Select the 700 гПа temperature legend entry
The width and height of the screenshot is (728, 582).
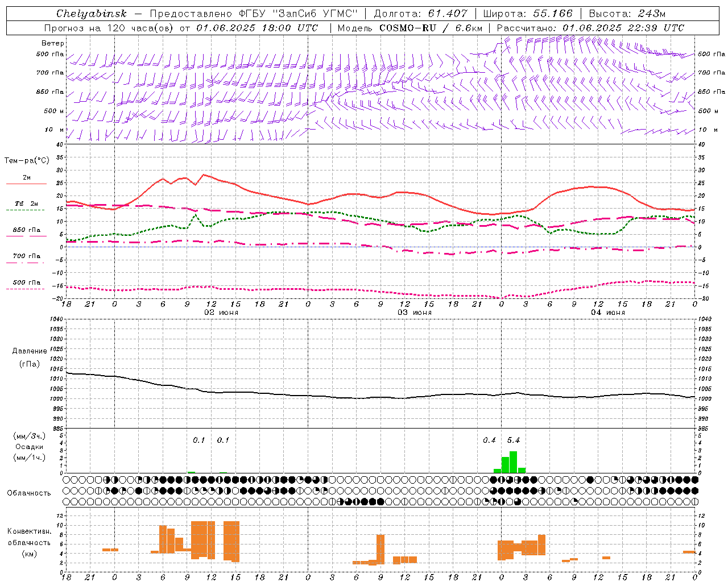[27, 256]
